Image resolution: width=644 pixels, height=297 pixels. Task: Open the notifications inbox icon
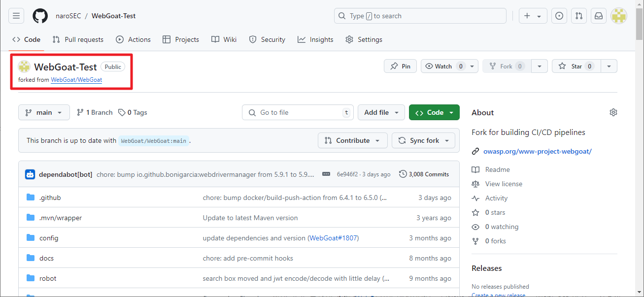click(x=599, y=16)
